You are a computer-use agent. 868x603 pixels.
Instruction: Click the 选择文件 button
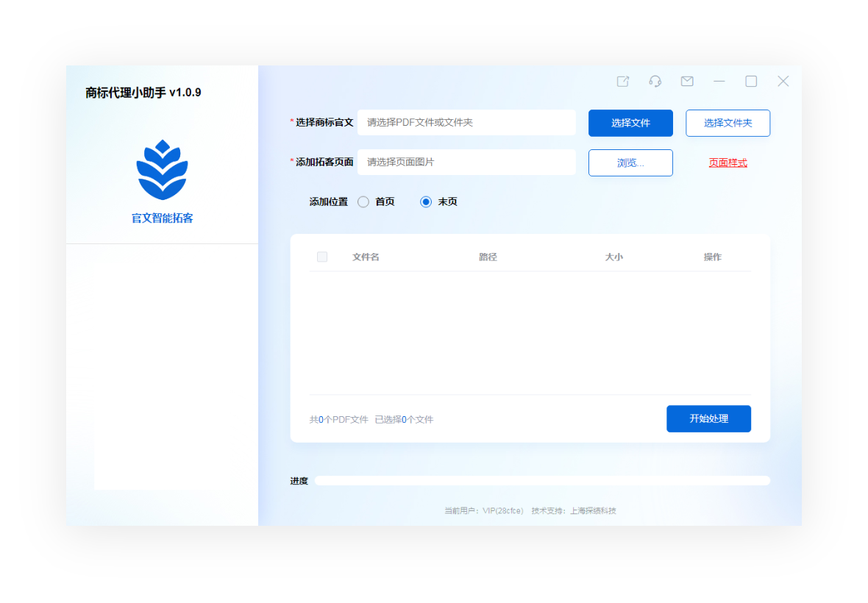pos(630,124)
